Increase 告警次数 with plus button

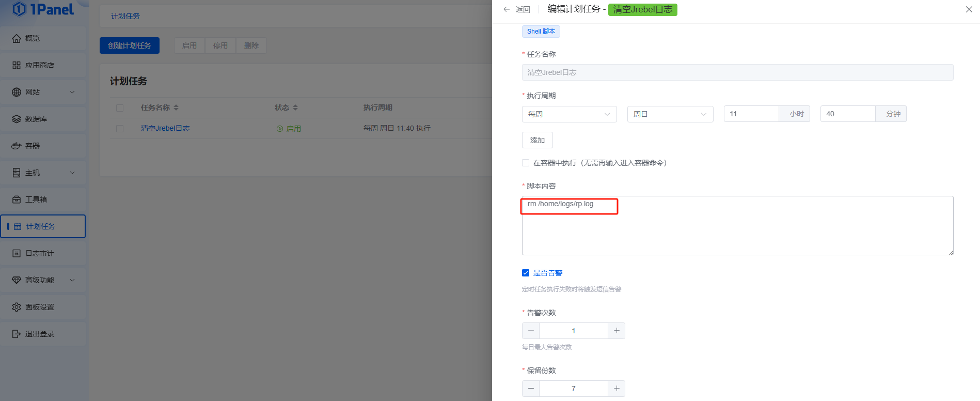(617, 331)
